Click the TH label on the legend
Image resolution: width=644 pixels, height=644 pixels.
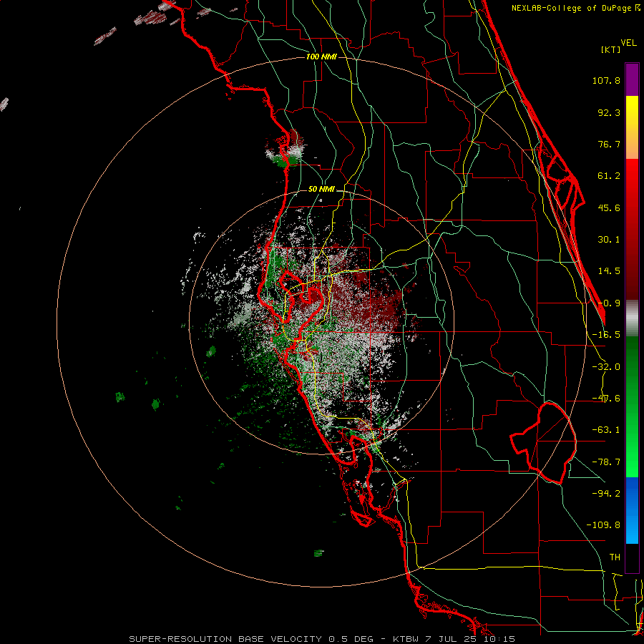pos(615,557)
